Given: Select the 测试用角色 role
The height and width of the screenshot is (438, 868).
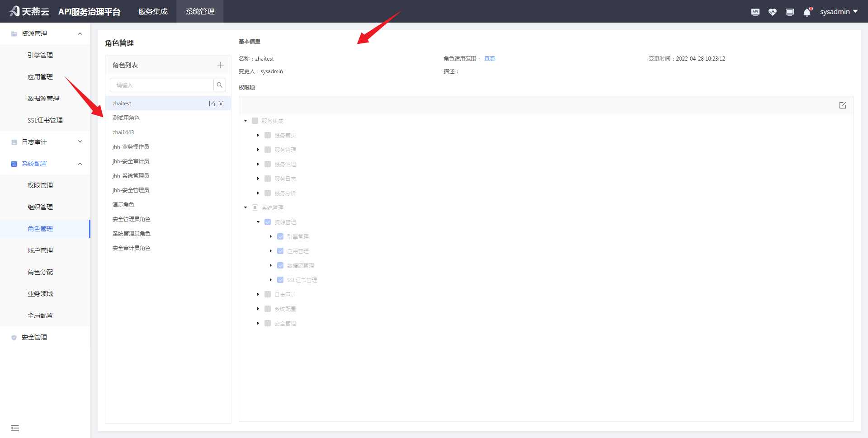Looking at the screenshot, I should coord(126,118).
